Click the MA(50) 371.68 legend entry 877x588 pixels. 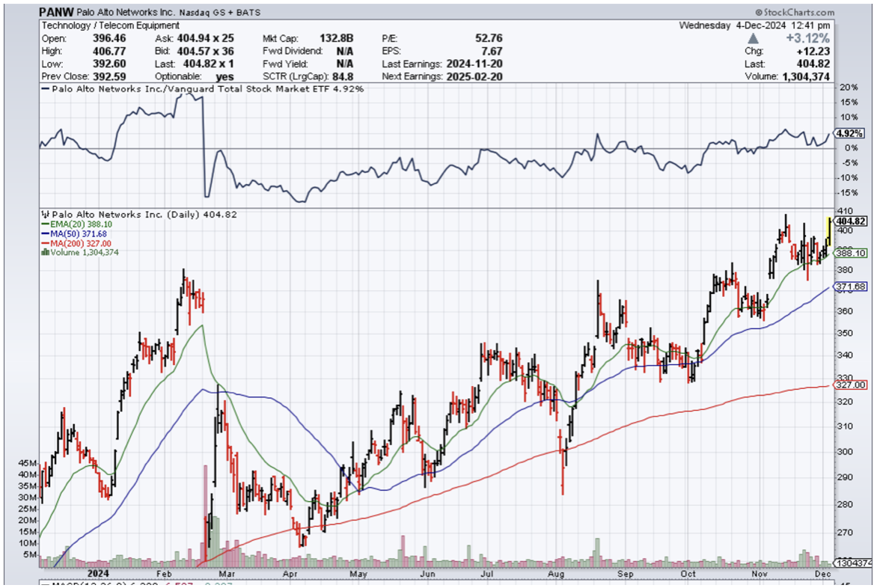click(74, 233)
